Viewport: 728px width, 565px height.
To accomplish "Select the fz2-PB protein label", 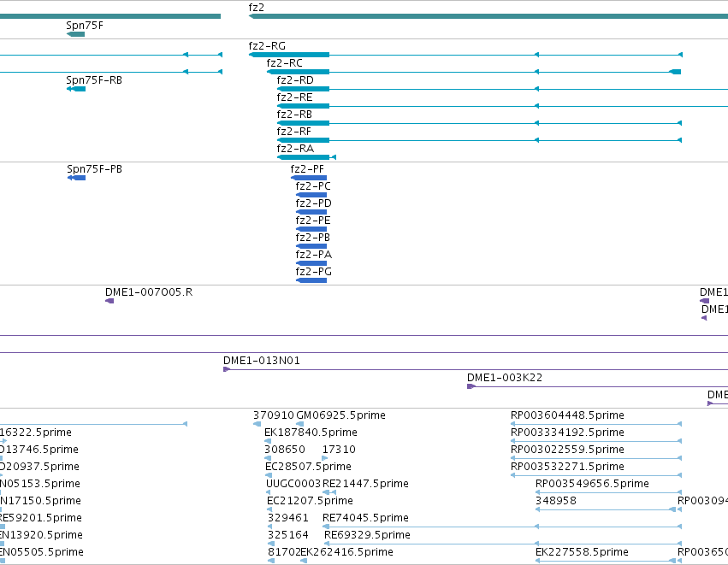I will [x=313, y=238].
